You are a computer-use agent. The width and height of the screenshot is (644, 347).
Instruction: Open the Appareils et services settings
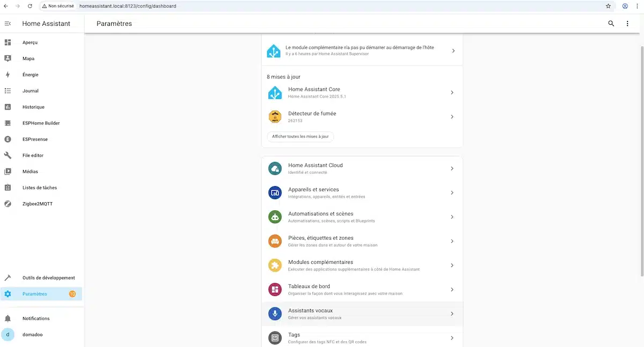tap(362, 193)
